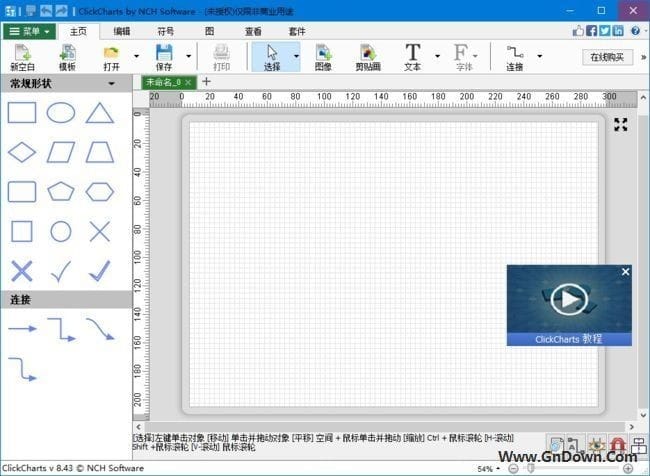This screenshot has width=650, height=476.
Task: Switch to the 符号 tab
Action: pyautogui.click(x=166, y=32)
